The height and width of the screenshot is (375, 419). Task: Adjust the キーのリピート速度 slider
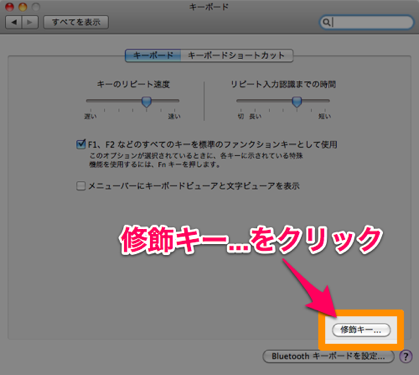(x=146, y=101)
